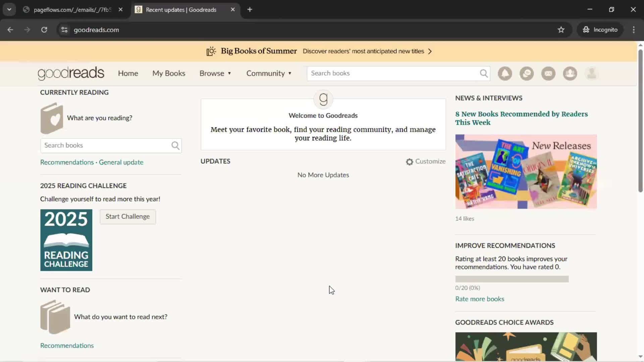This screenshot has width=644, height=362.
Task: Click What do you want to read next?
Action: click(x=121, y=317)
